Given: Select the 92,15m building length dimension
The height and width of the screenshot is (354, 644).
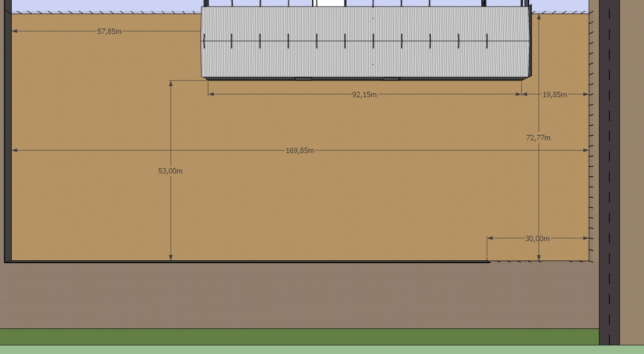Looking at the screenshot, I should (x=364, y=95).
